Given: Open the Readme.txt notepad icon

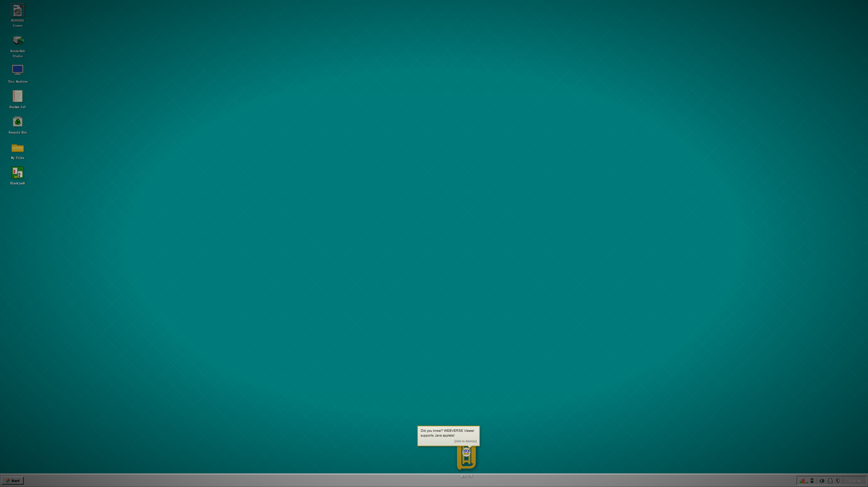Looking at the screenshot, I should pos(17,96).
